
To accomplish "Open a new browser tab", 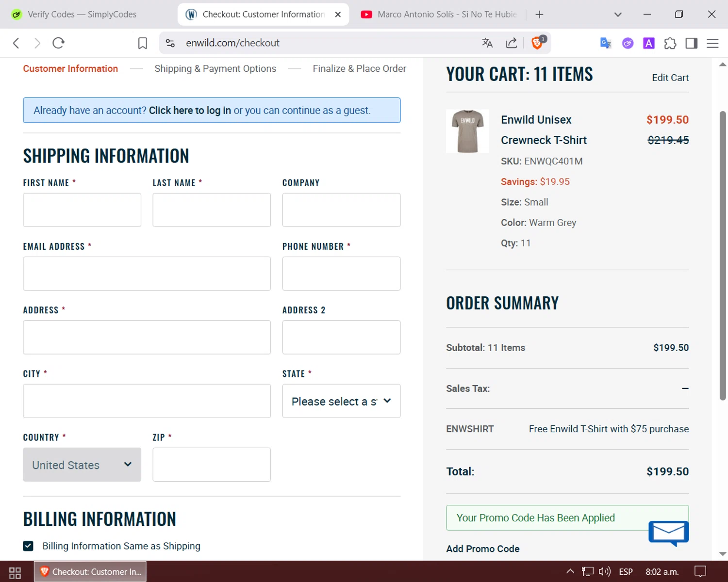I will point(539,15).
